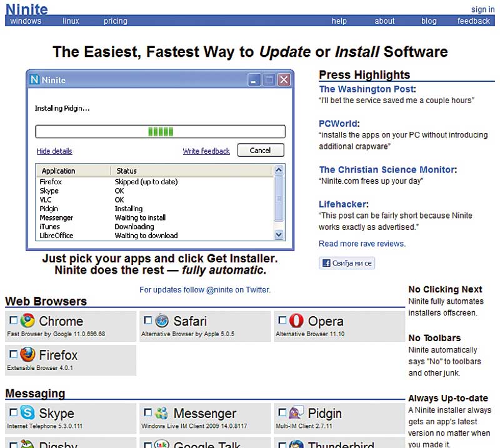Check the Messenger checkbox
The height and width of the screenshot is (448, 500).
coord(148,412)
